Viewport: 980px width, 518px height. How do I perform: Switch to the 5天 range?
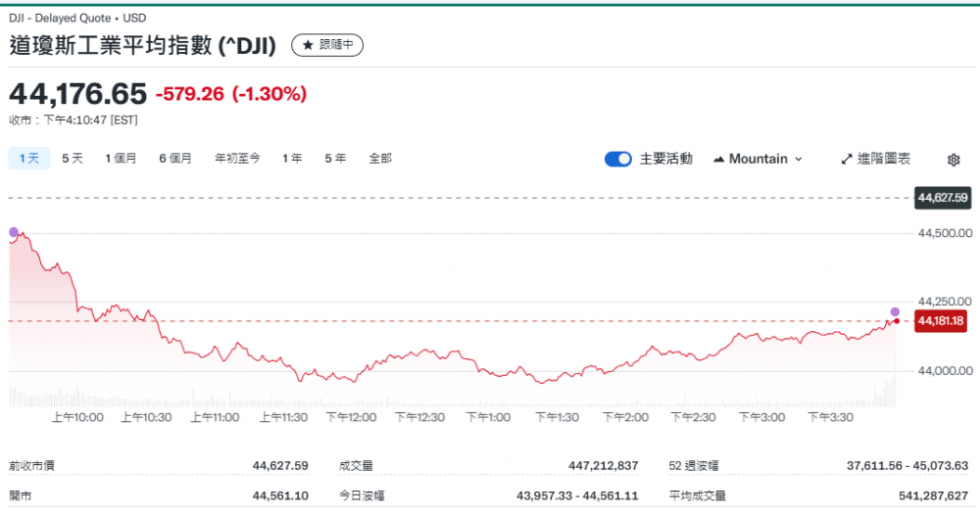(x=73, y=159)
